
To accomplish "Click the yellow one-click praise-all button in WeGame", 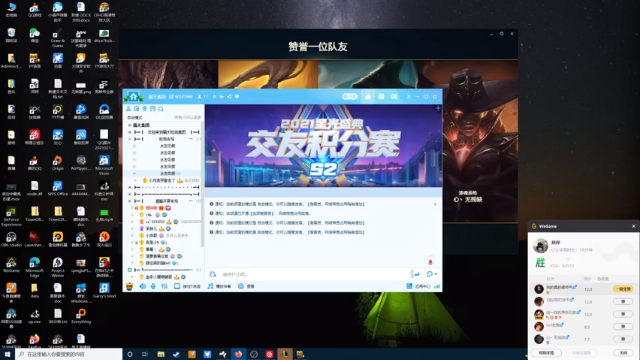I will tap(623, 289).
